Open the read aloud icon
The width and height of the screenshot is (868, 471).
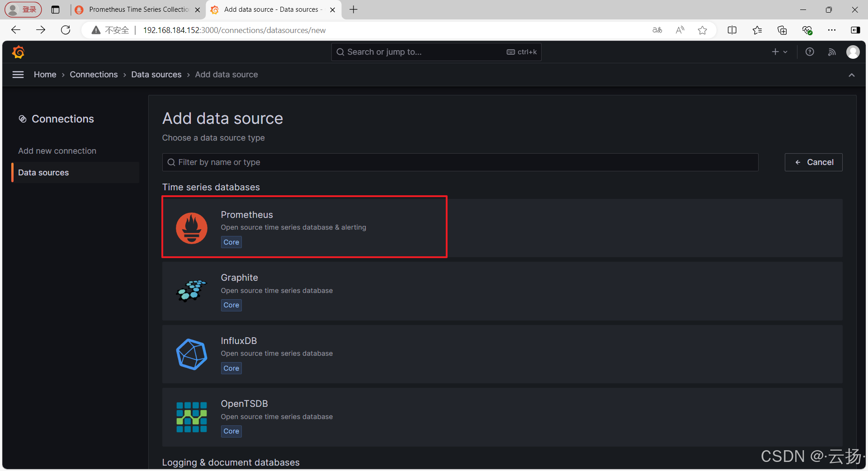(680, 30)
